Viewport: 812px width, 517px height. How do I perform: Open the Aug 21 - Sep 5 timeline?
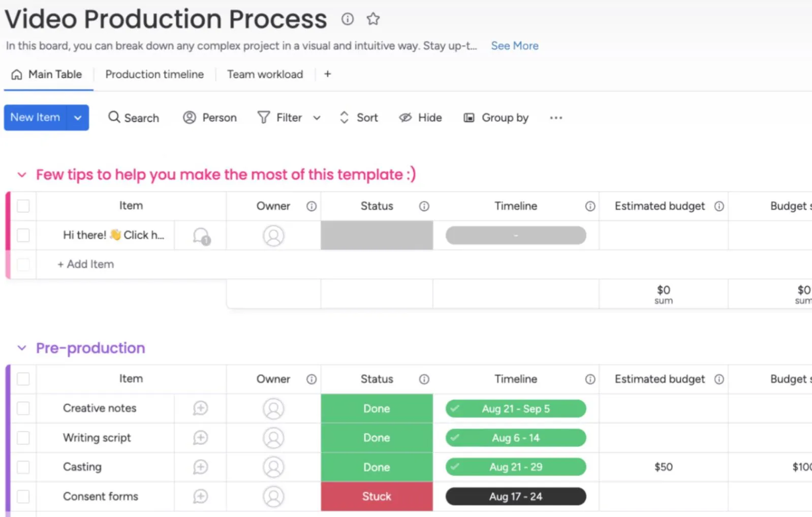(516, 409)
